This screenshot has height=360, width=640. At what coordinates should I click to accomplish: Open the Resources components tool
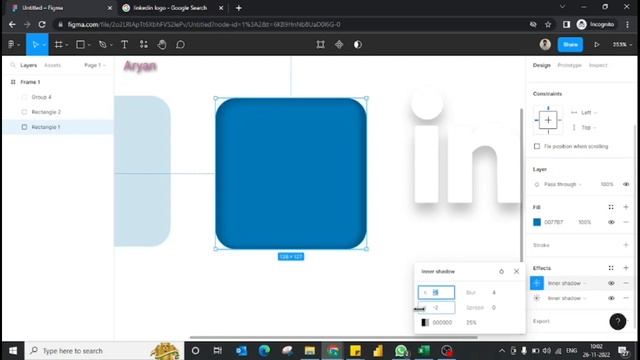144,44
